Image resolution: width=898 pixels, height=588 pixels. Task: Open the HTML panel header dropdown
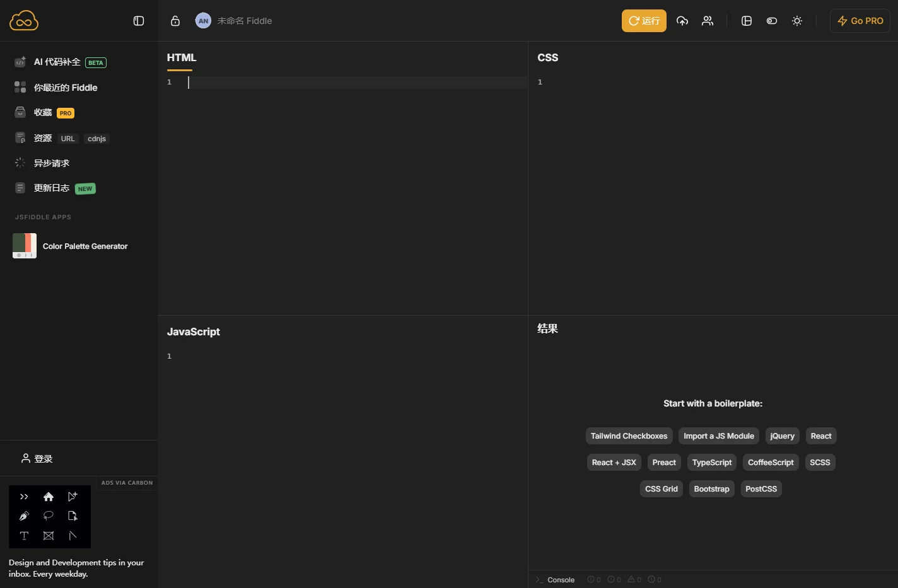[182, 57]
